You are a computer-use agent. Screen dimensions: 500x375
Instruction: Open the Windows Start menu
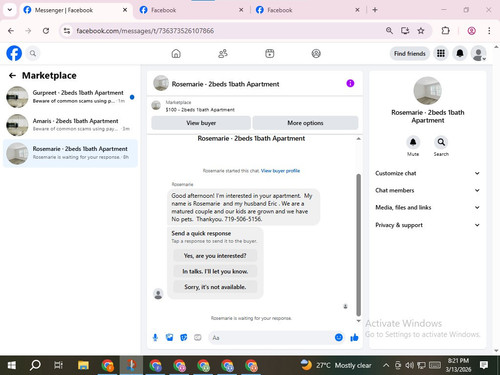(x=12, y=365)
